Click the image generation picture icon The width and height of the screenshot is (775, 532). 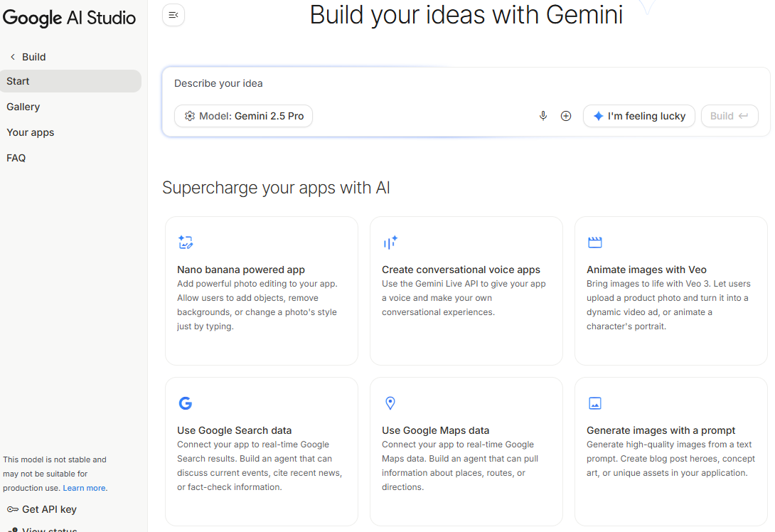tap(594, 403)
